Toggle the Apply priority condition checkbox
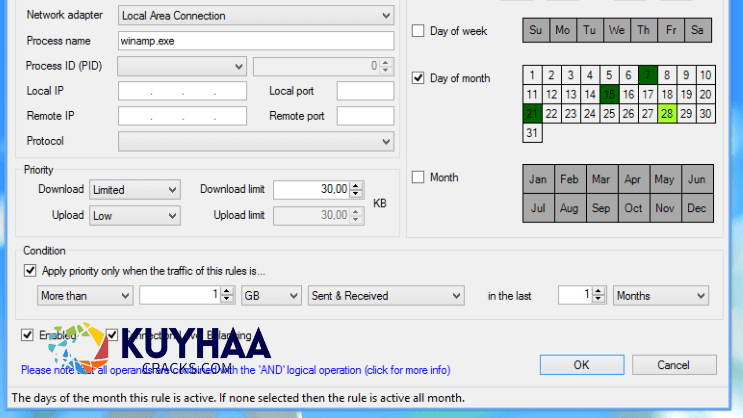The image size is (743, 418). [30, 270]
